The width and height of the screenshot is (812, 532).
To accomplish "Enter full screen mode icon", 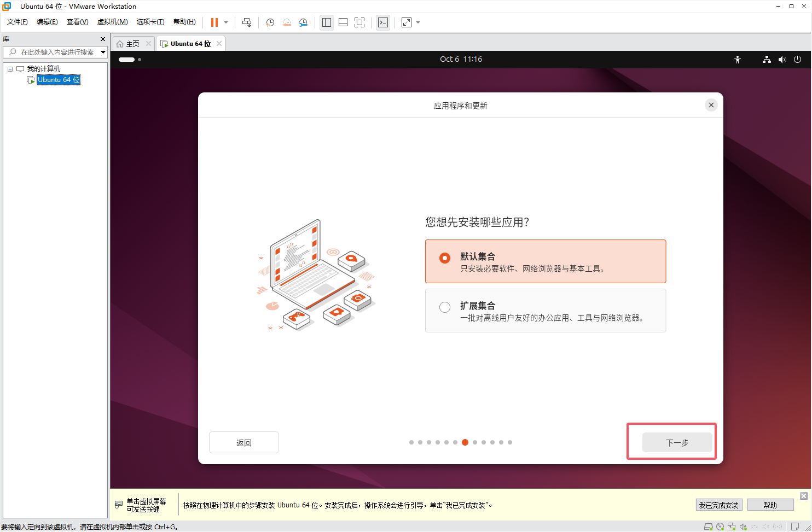I will click(x=359, y=22).
